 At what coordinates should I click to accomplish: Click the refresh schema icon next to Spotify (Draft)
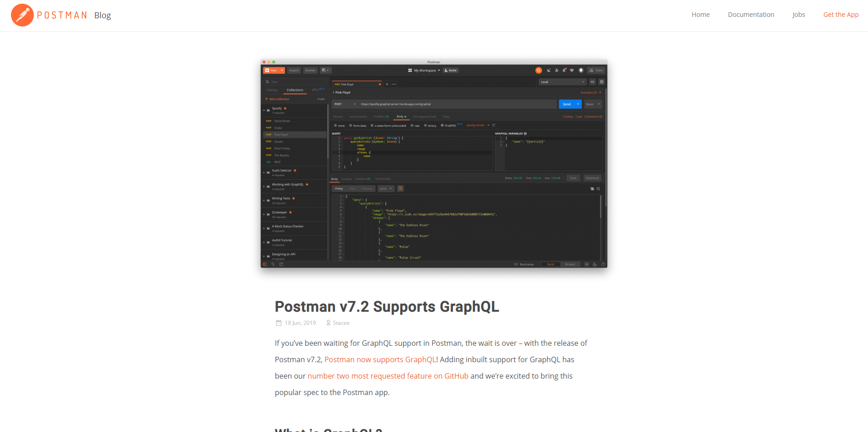tap(494, 125)
